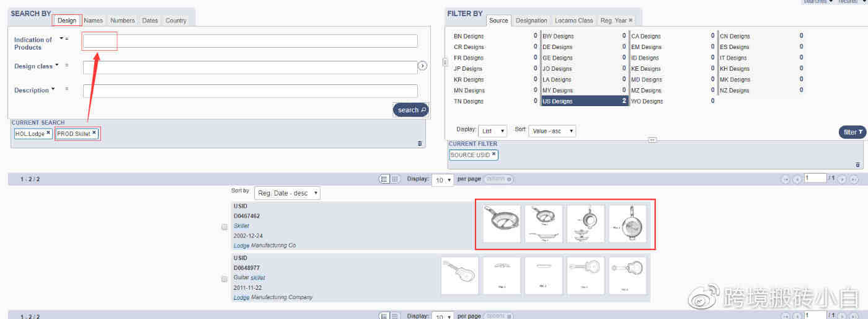Clear current filter with trash icon
This screenshot has height=319, width=868.
(858, 164)
